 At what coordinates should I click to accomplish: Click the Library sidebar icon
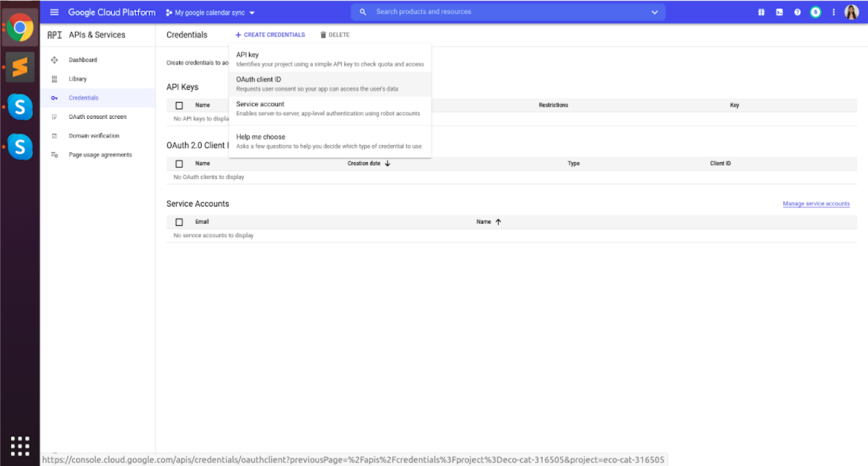(54, 79)
